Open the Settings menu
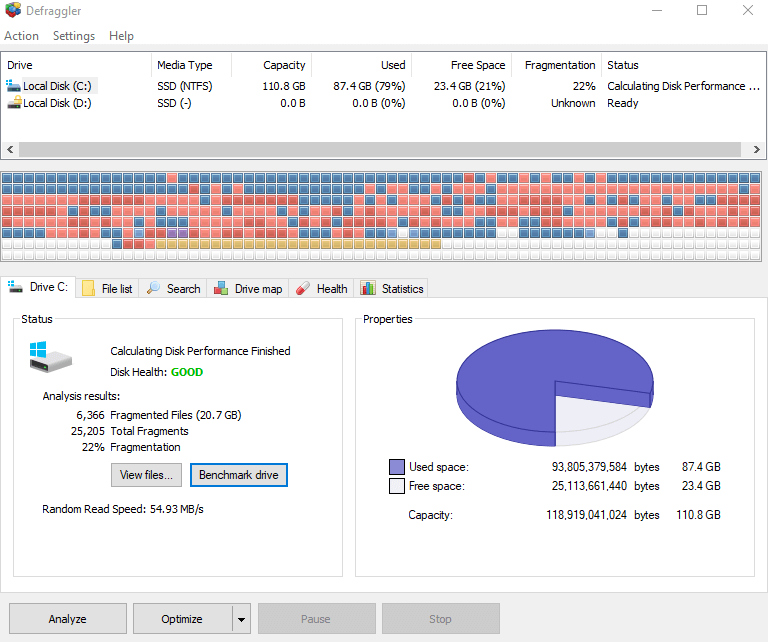This screenshot has height=642, width=768. [x=74, y=36]
